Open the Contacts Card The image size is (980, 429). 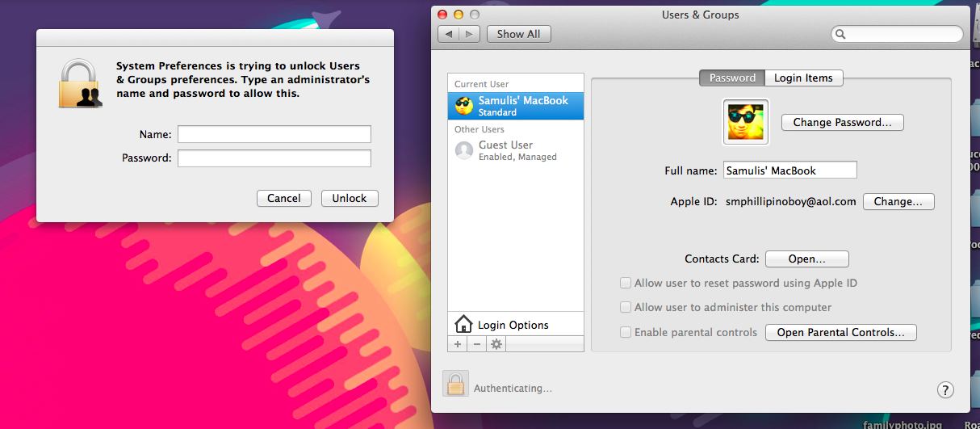point(807,259)
